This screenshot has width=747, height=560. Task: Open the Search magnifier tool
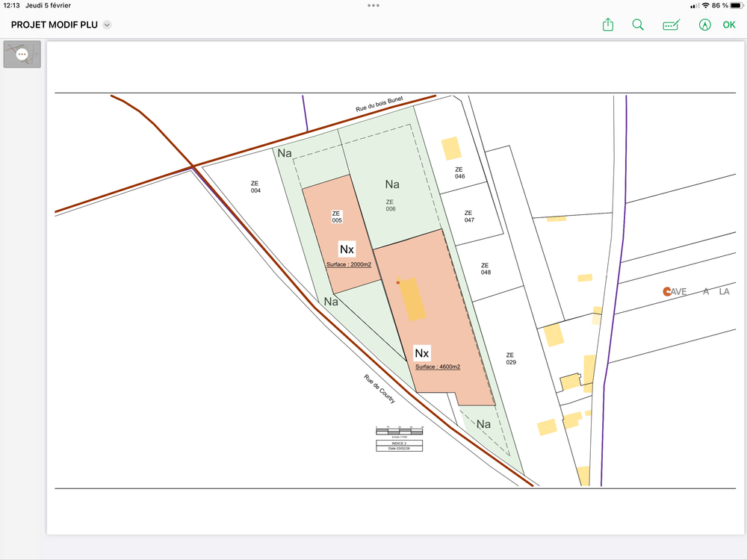coord(638,25)
